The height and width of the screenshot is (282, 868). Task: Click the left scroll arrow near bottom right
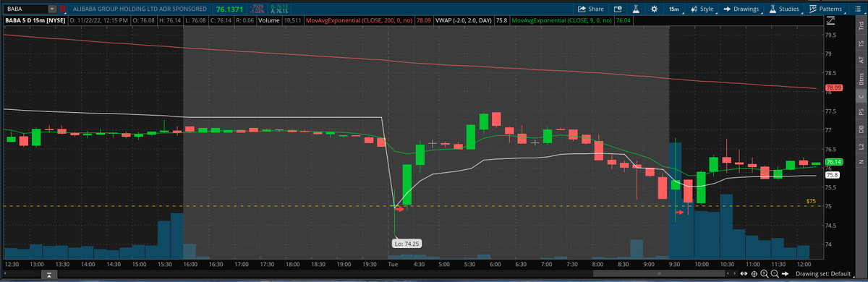pyautogui.click(x=728, y=274)
